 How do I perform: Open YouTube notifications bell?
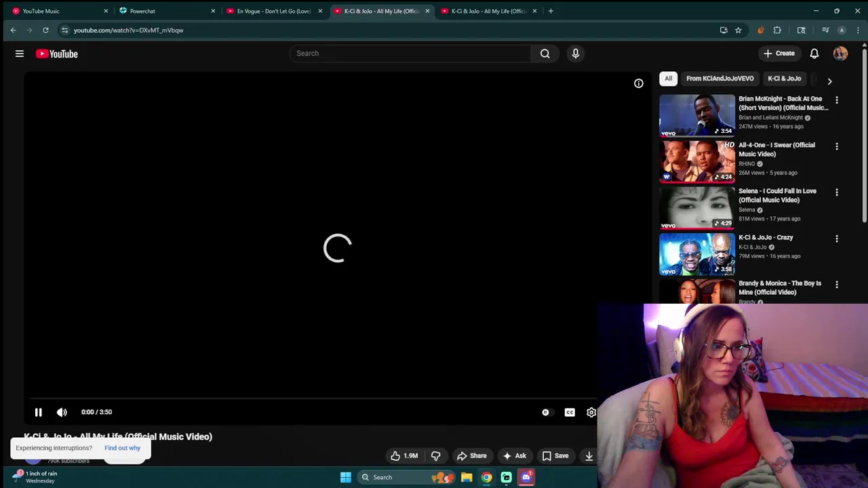tap(814, 54)
